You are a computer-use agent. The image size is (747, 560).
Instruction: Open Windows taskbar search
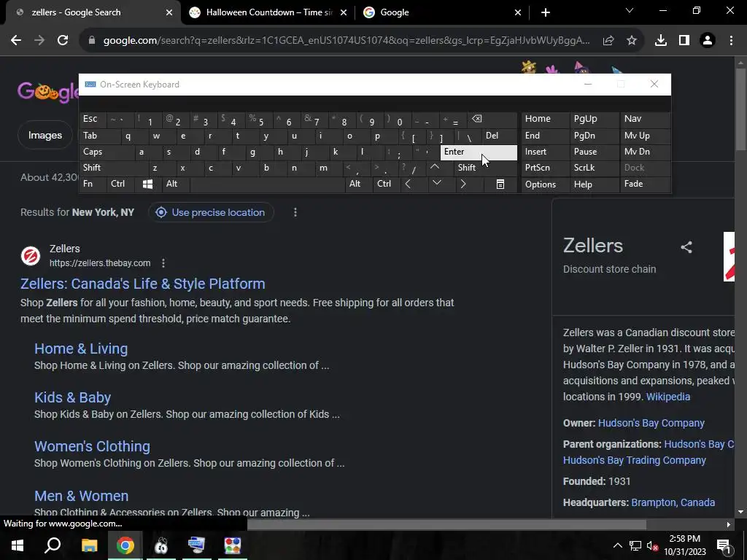pyautogui.click(x=53, y=545)
